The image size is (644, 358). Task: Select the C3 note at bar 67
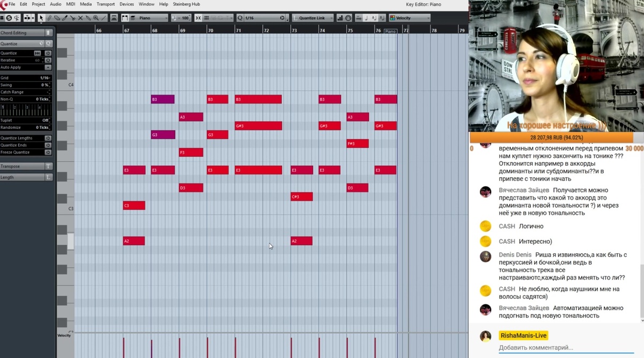(x=134, y=206)
